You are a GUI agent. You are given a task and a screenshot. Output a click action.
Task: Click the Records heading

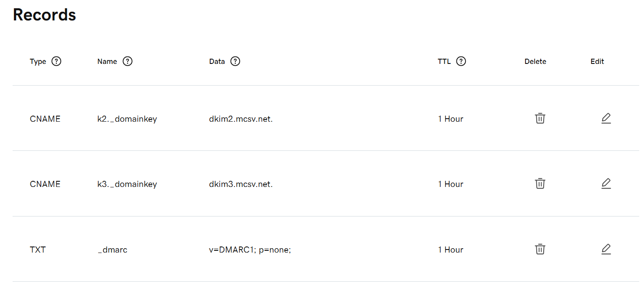(44, 14)
